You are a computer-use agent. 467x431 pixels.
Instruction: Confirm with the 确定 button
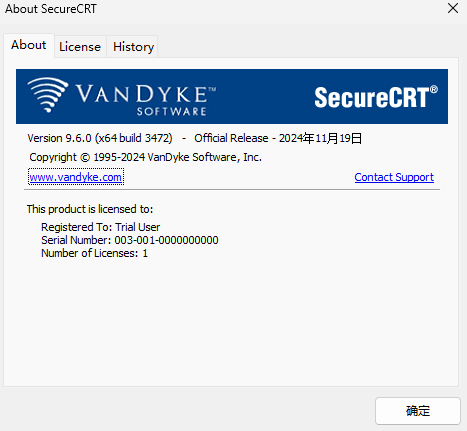[x=418, y=411]
